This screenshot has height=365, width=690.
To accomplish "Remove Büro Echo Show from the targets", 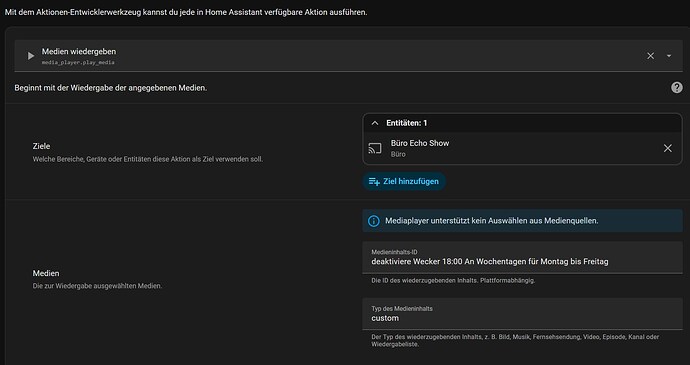I will [668, 148].
